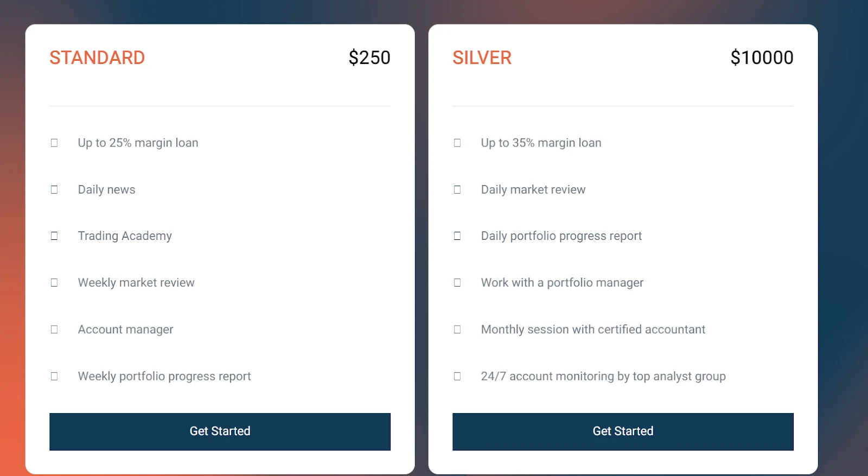Select the SILVER plan heading
The width and height of the screenshot is (868, 476).
pos(482,58)
